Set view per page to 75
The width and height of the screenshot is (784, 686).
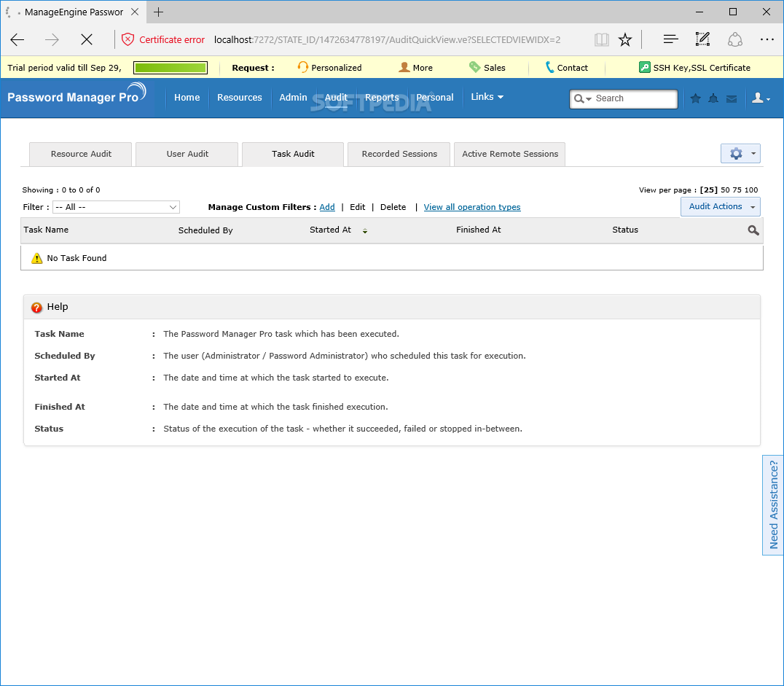pos(737,190)
